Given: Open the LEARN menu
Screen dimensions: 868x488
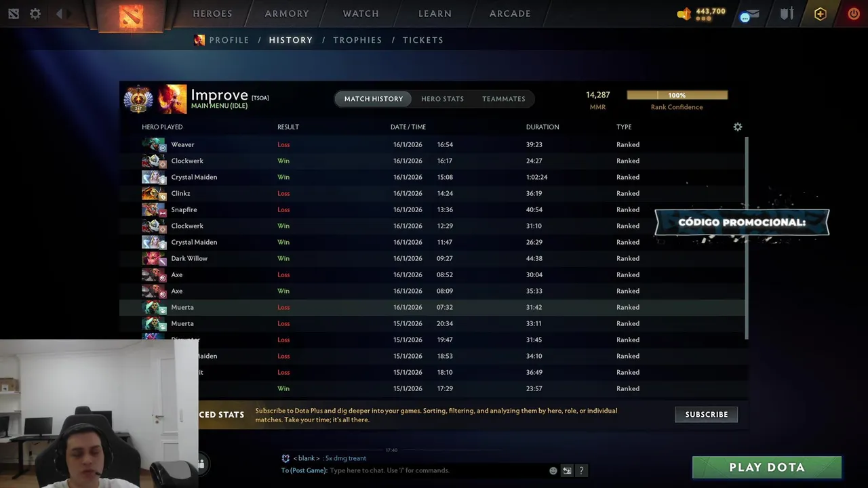Looking at the screenshot, I should (435, 14).
